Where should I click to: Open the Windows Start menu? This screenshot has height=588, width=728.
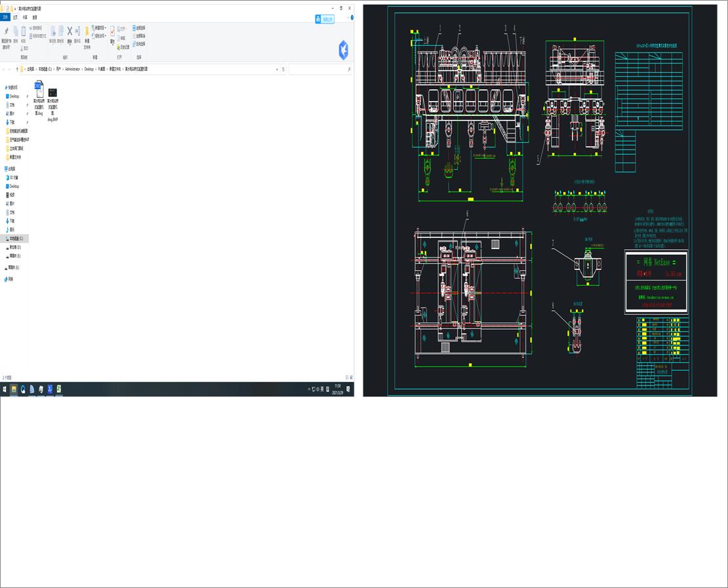click(5, 389)
